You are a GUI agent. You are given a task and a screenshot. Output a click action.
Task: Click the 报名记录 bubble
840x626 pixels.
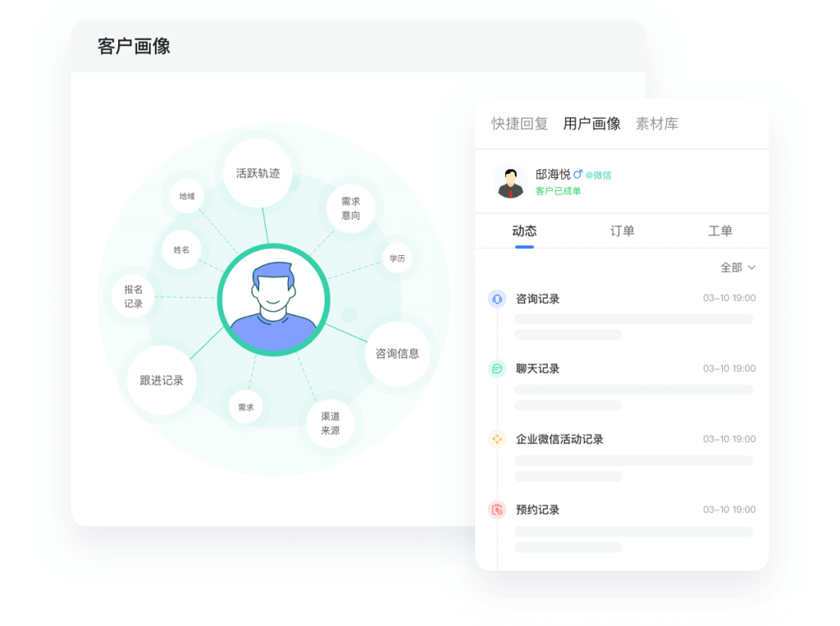132,302
